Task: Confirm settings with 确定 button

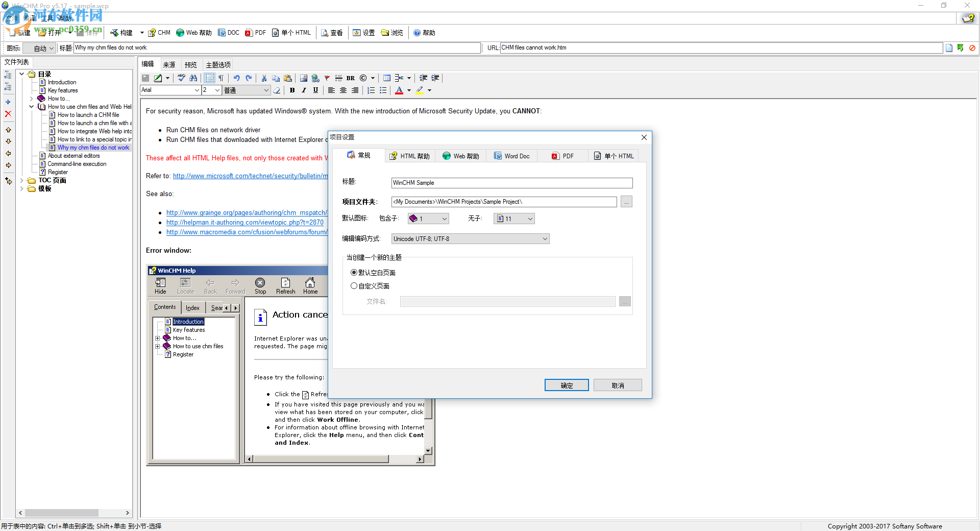Action: coord(567,385)
